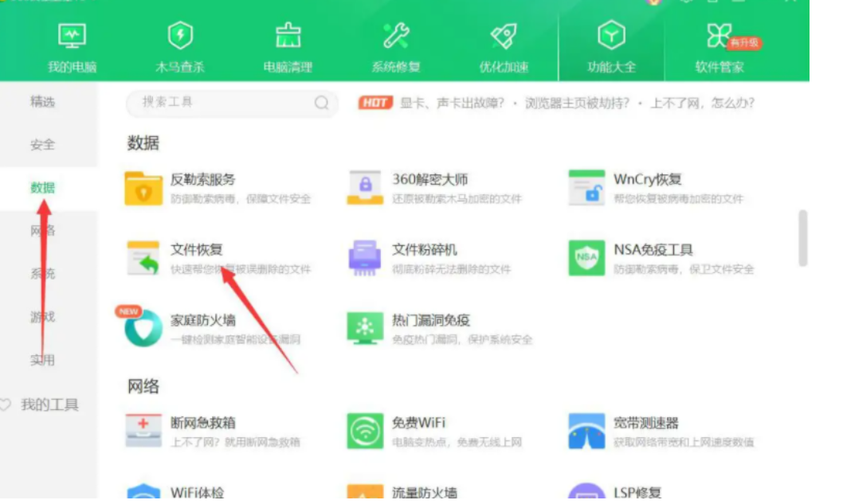Viewport: 843px width, 504px height.
Task: Open link 浏览器主页被劫持?
Action: click(577, 103)
